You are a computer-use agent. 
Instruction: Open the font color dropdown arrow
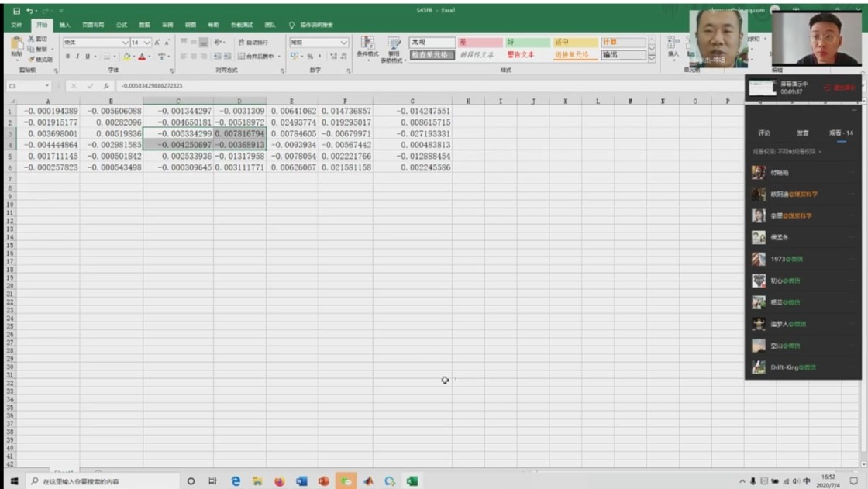[150, 57]
